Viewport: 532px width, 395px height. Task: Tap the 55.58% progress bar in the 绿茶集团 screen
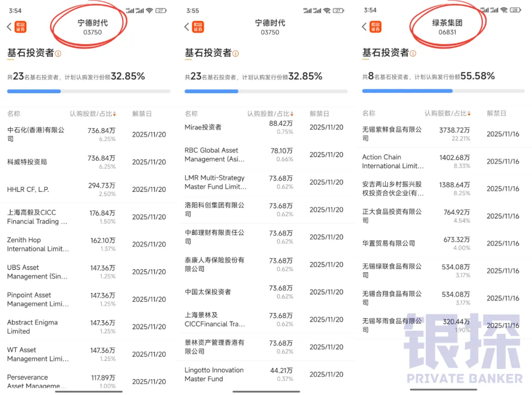point(443,91)
